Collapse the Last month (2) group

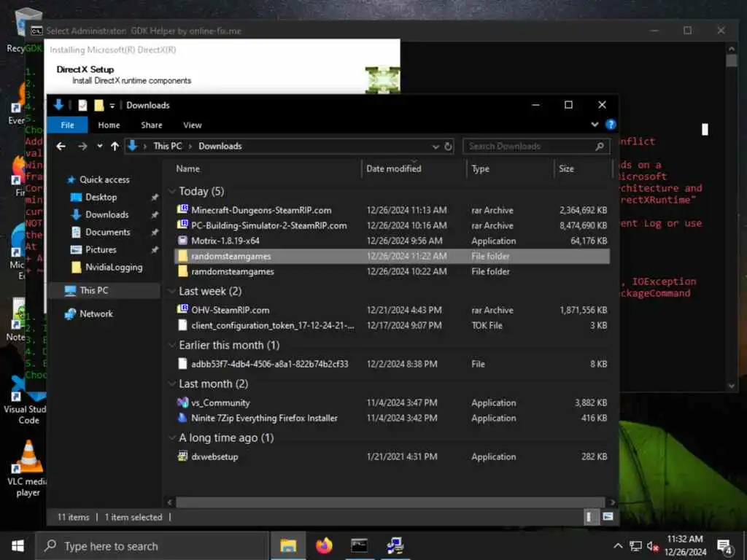[x=171, y=384]
